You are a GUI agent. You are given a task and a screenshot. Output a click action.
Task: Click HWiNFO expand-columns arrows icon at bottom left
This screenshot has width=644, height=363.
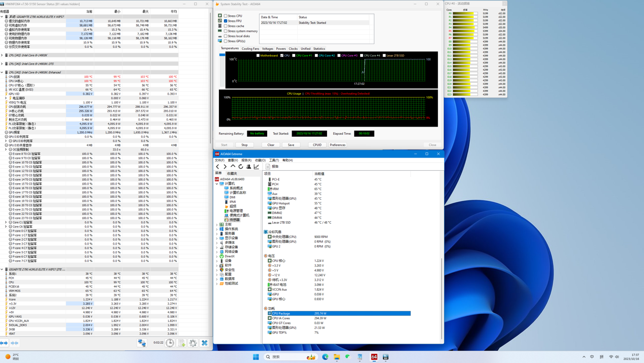(x=4, y=343)
